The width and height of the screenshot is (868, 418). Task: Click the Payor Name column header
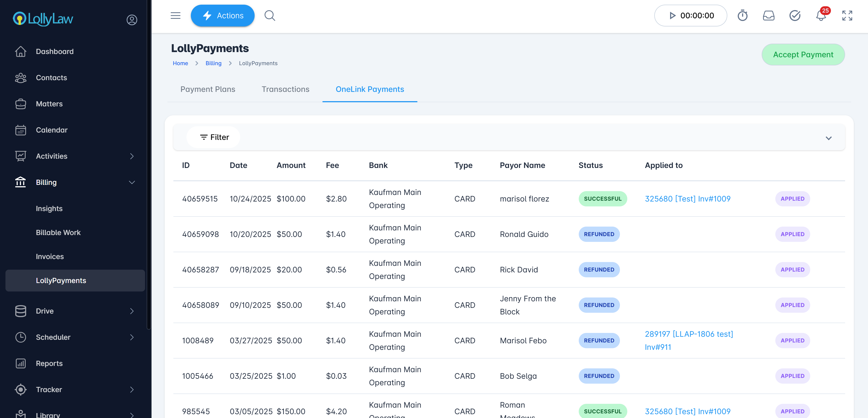(x=522, y=165)
